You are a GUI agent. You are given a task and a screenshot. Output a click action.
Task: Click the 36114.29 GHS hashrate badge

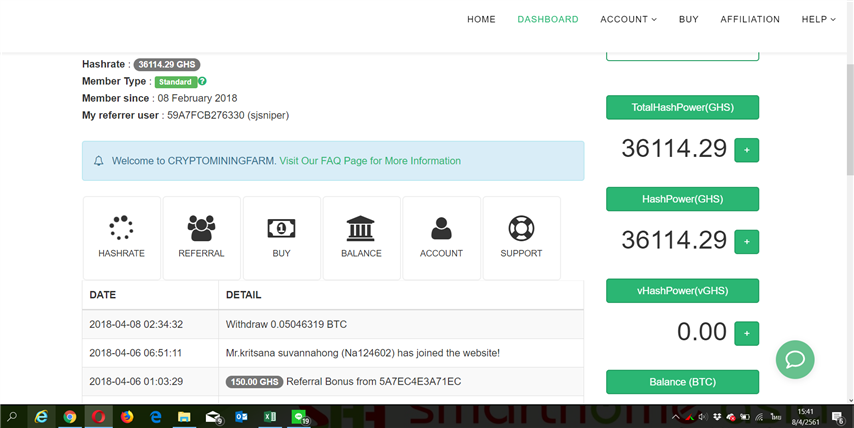pos(167,64)
